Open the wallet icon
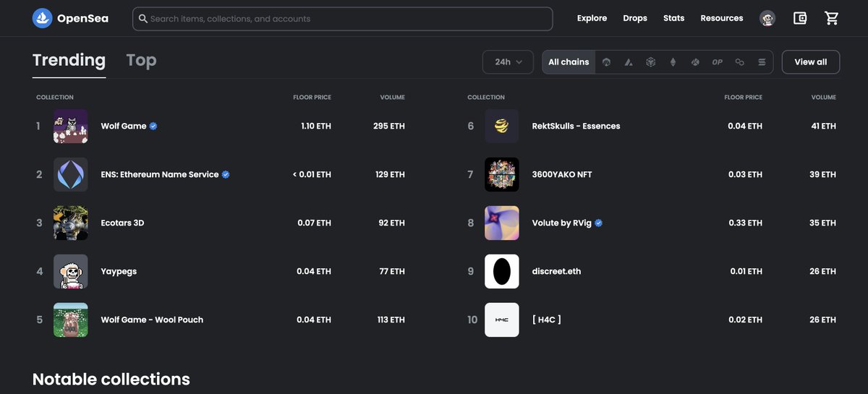 tap(800, 18)
